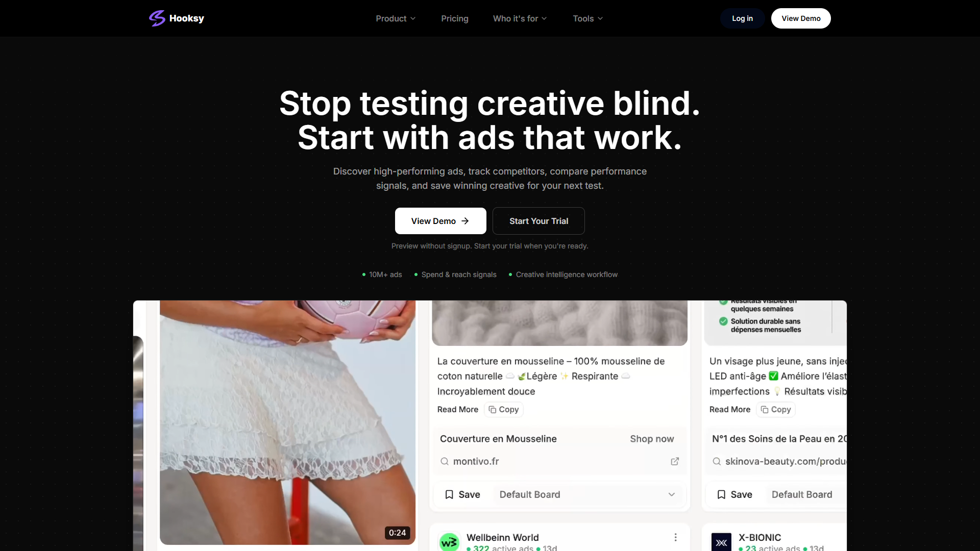Open montivo.fr external link icon

click(675, 461)
